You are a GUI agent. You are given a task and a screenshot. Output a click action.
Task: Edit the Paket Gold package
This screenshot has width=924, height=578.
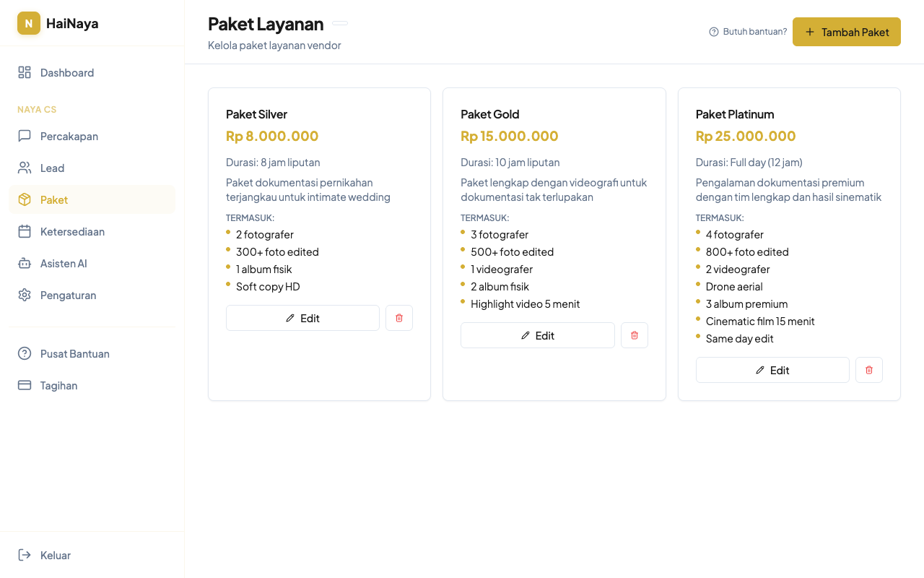click(x=537, y=335)
